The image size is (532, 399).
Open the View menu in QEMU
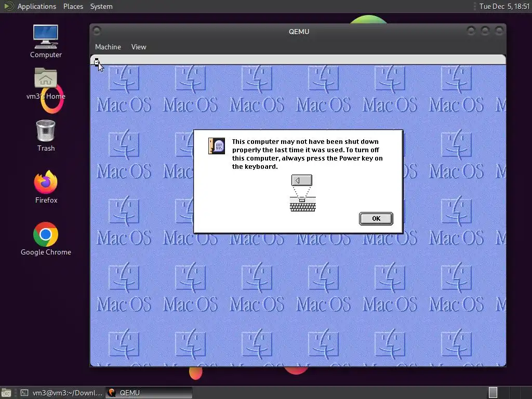click(138, 47)
